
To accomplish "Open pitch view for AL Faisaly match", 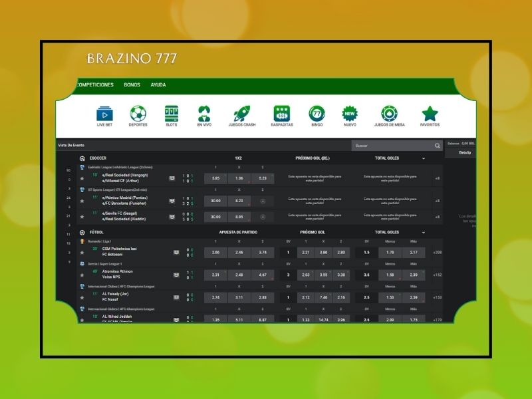I will [176, 297].
